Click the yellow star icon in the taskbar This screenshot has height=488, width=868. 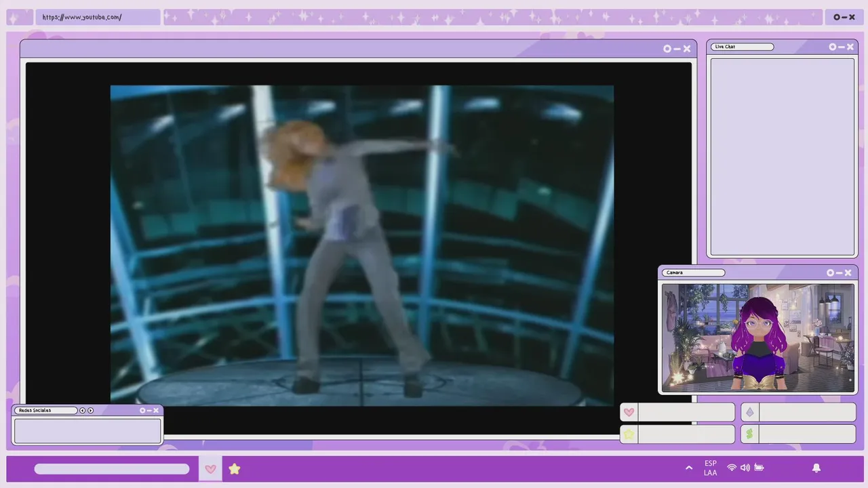tap(235, 469)
